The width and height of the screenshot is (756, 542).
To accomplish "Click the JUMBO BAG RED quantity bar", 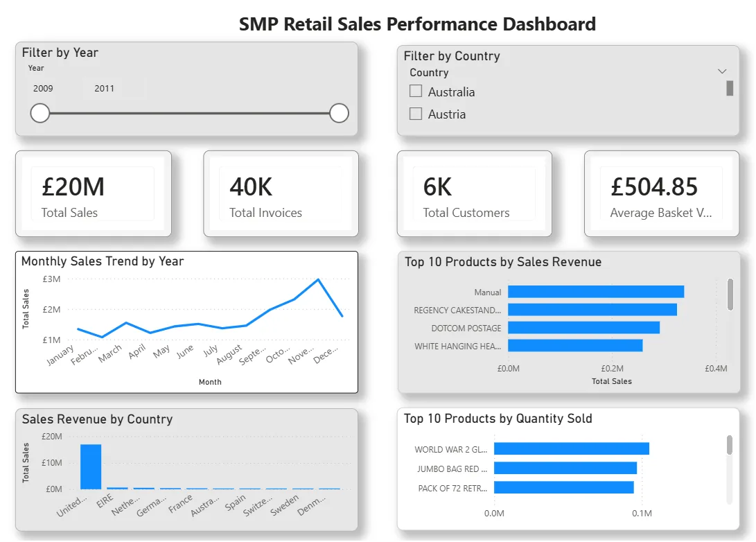I will (565, 469).
